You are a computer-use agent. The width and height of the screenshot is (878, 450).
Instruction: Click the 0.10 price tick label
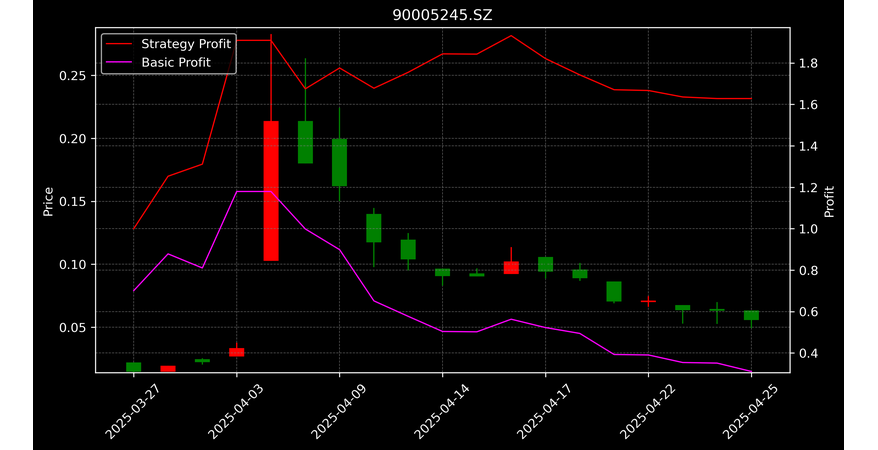click(x=73, y=265)
